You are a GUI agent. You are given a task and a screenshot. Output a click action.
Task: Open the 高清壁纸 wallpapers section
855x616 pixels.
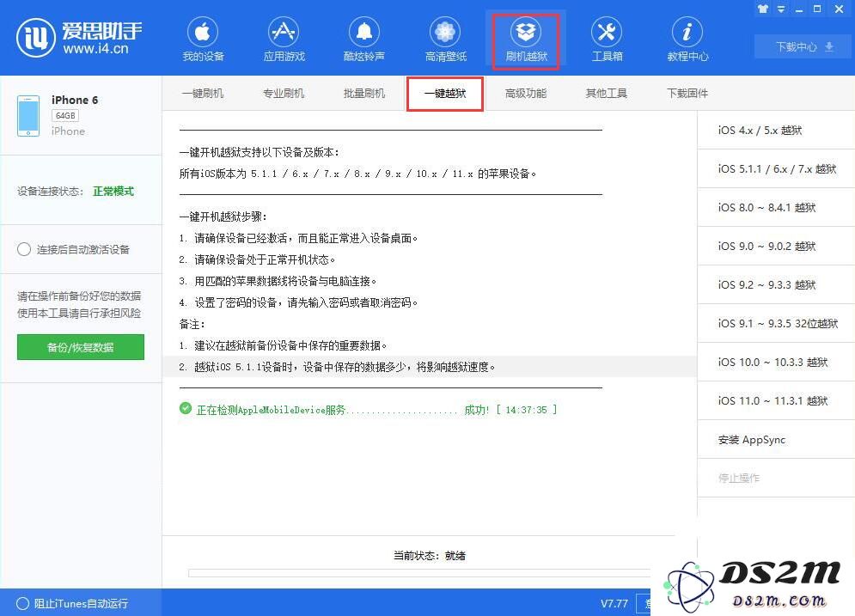[445, 40]
